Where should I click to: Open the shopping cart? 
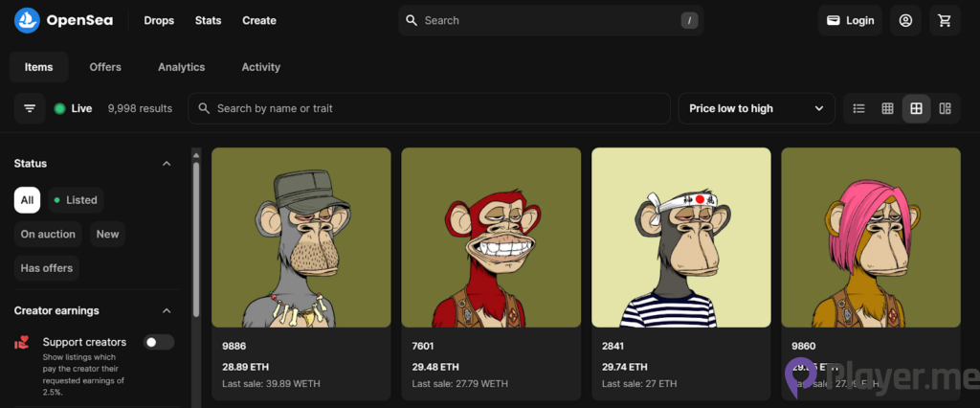point(945,20)
